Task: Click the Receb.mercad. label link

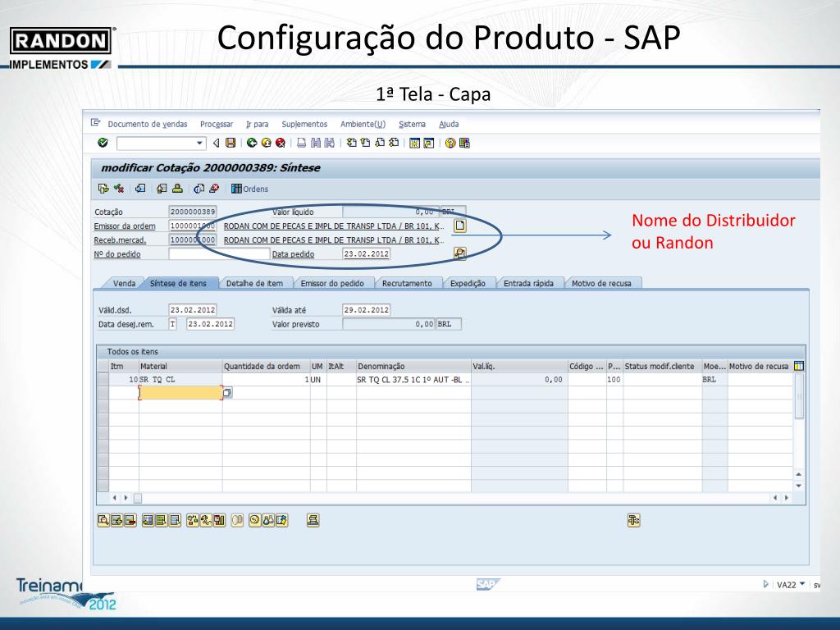Action: [x=120, y=240]
